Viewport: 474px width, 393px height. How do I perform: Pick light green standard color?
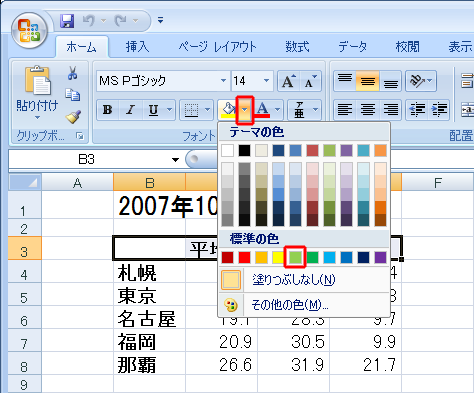point(295,257)
